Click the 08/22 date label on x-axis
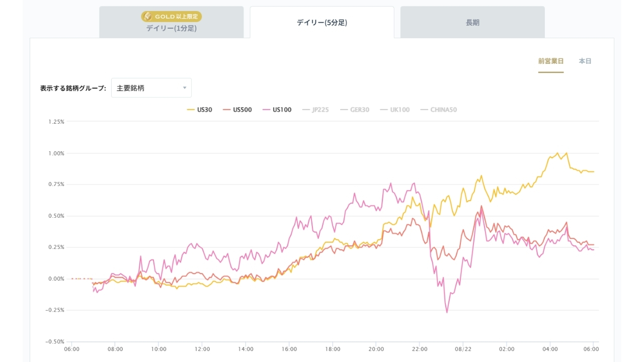 (463, 349)
